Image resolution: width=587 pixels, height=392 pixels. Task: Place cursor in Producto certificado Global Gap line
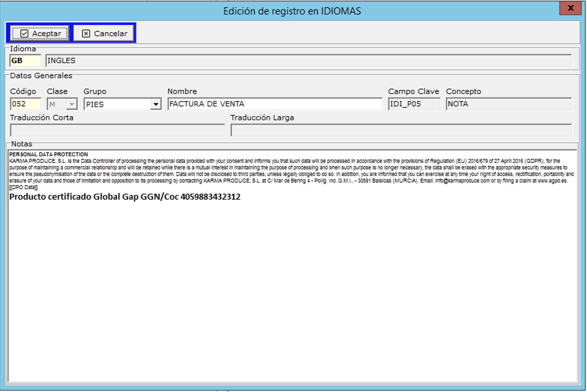coord(125,197)
